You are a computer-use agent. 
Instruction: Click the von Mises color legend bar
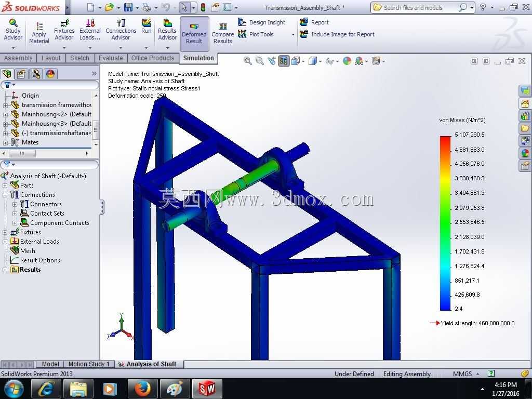445,223
